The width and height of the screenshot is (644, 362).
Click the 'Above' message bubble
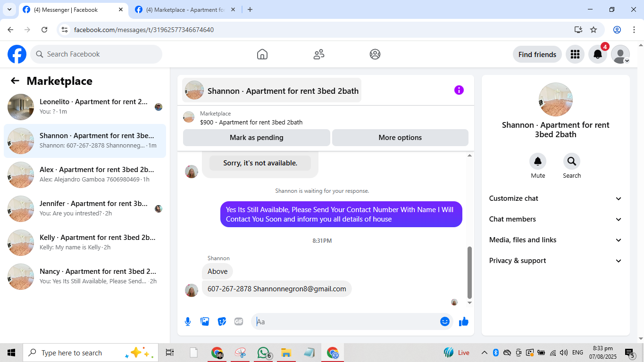pyautogui.click(x=217, y=271)
